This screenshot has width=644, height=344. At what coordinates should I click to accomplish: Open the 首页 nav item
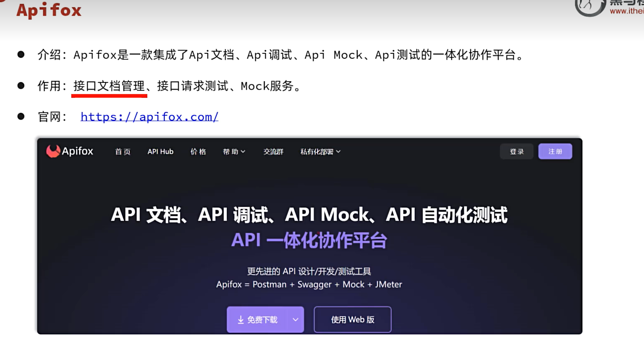coord(123,152)
